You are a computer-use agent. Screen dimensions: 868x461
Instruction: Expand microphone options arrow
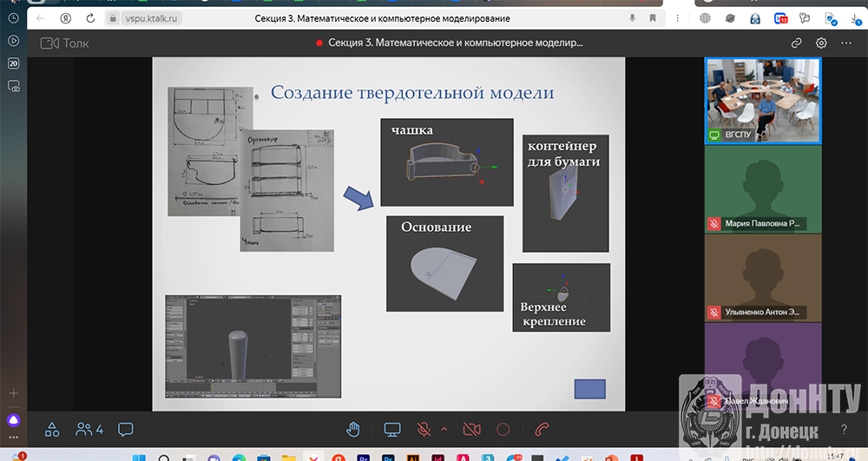tap(444, 429)
